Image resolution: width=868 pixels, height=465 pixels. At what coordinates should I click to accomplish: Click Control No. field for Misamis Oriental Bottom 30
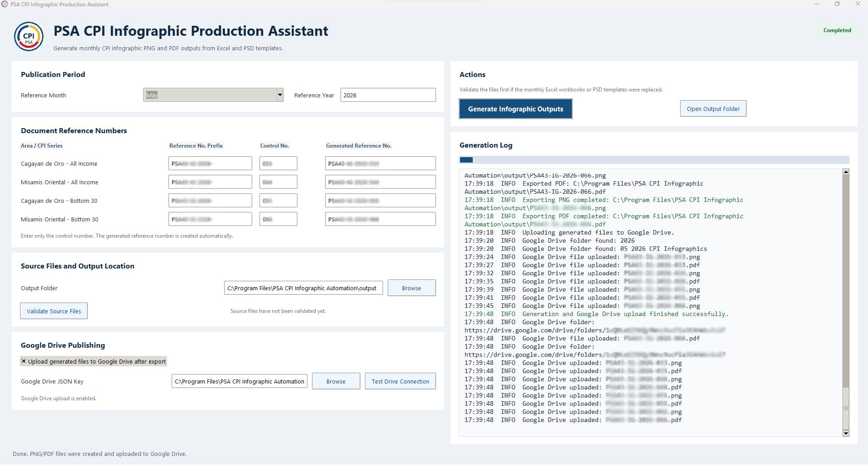click(278, 219)
